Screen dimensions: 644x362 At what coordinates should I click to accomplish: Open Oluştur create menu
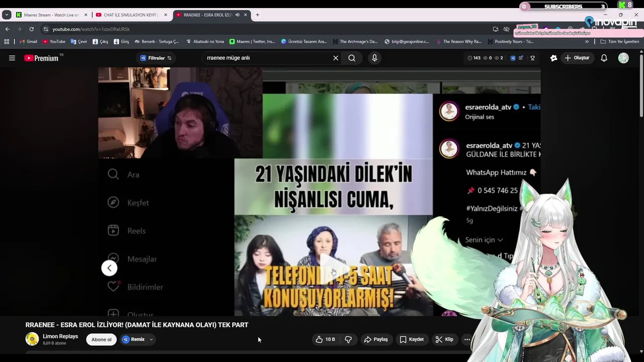click(x=577, y=58)
